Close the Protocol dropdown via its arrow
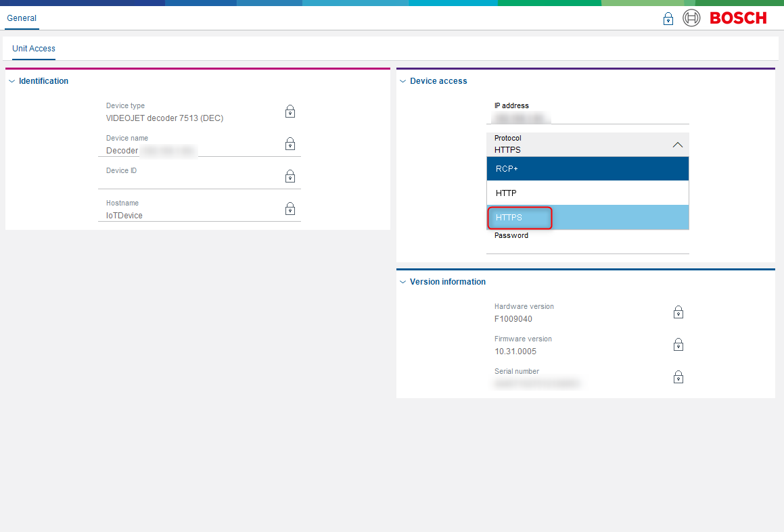 tap(677, 145)
